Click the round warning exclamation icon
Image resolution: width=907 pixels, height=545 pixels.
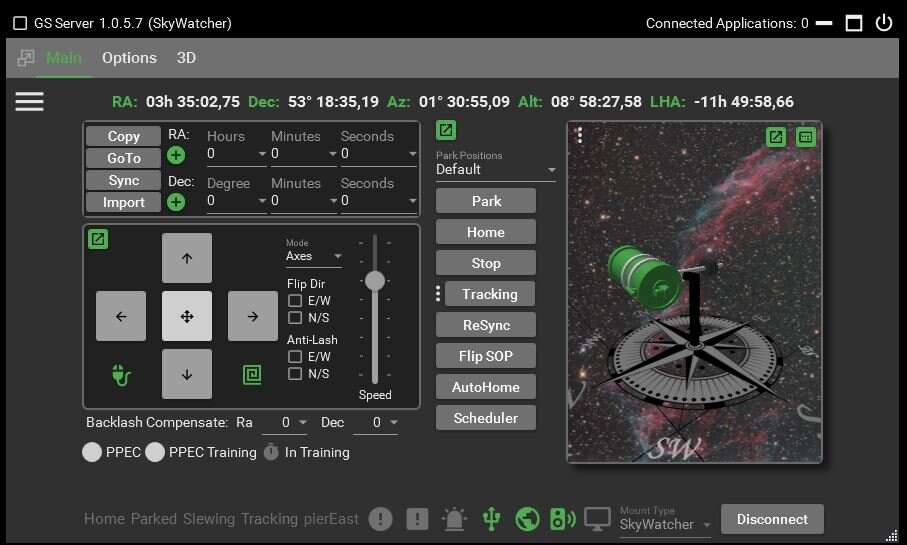coord(381,519)
